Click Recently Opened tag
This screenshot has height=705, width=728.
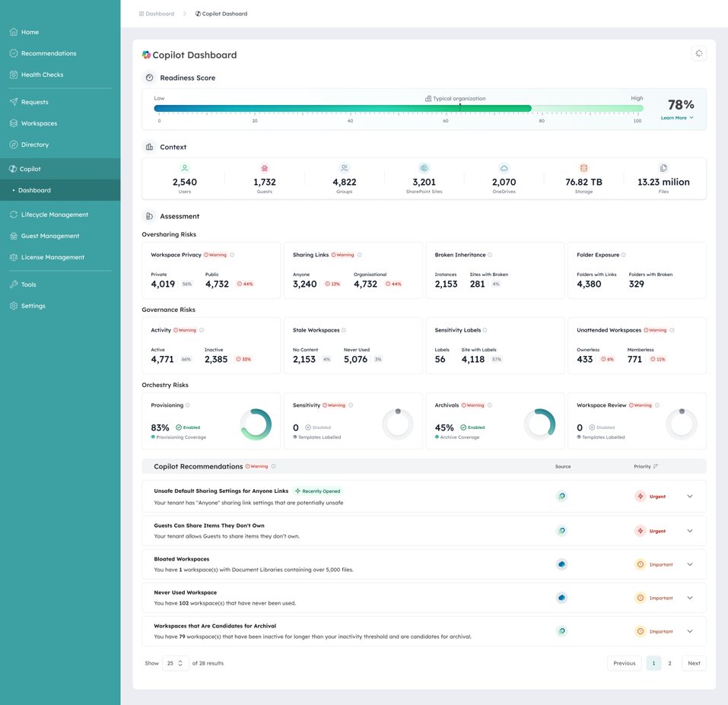[x=317, y=491]
